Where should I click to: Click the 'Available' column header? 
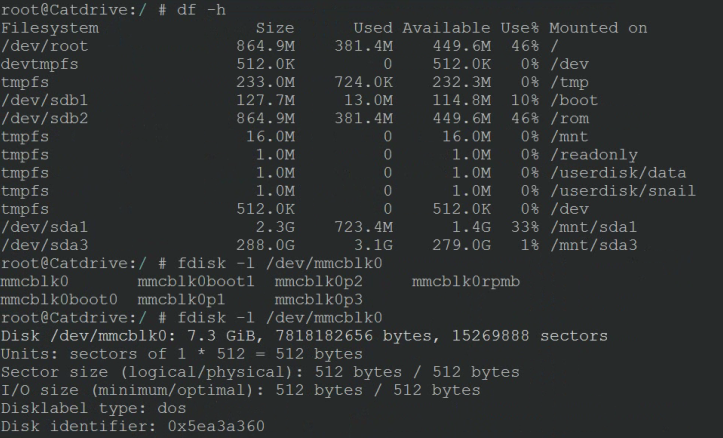click(446, 28)
